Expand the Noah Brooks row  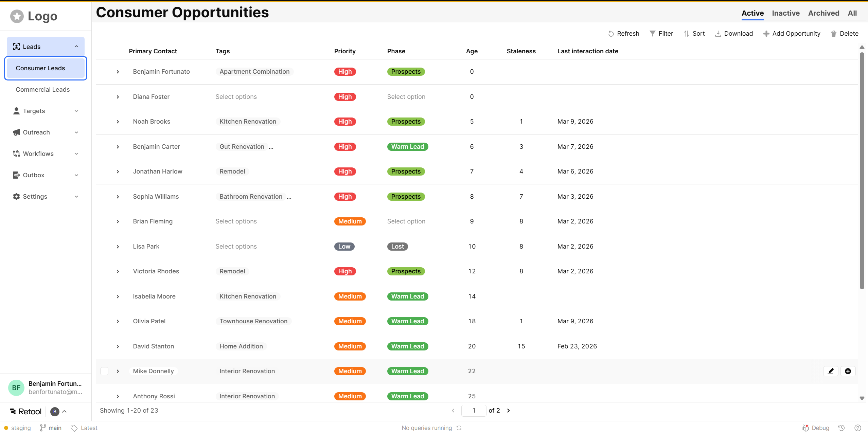point(118,122)
